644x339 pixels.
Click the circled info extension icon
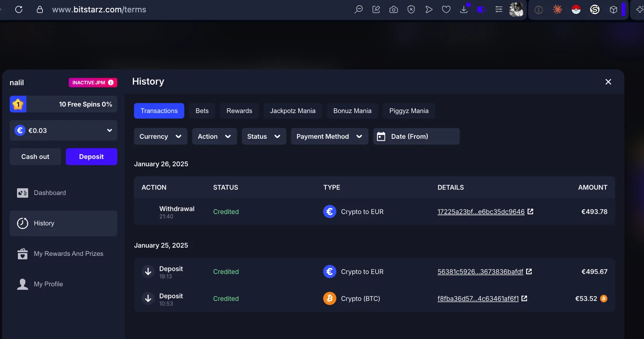pos(539,10)
